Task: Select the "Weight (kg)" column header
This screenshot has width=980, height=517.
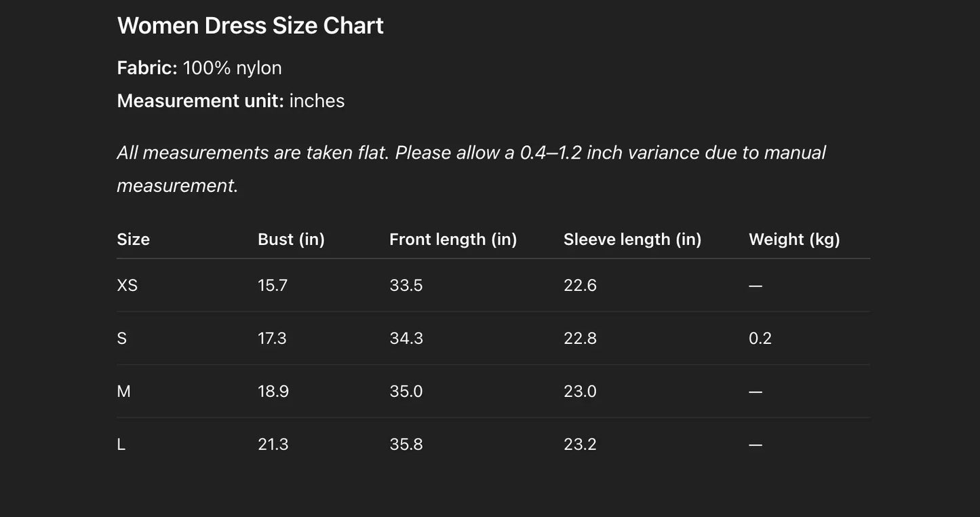Action: (x=794, y=240)
